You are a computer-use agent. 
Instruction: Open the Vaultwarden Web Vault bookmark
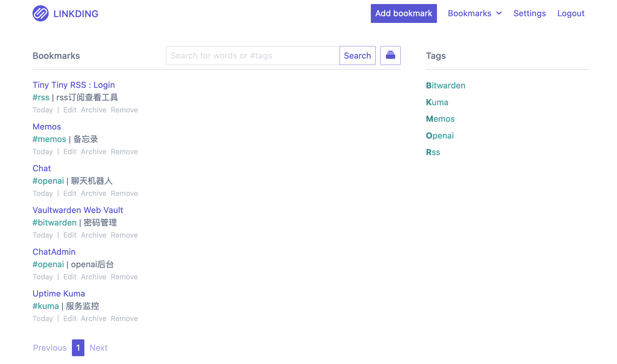[78, 210]
